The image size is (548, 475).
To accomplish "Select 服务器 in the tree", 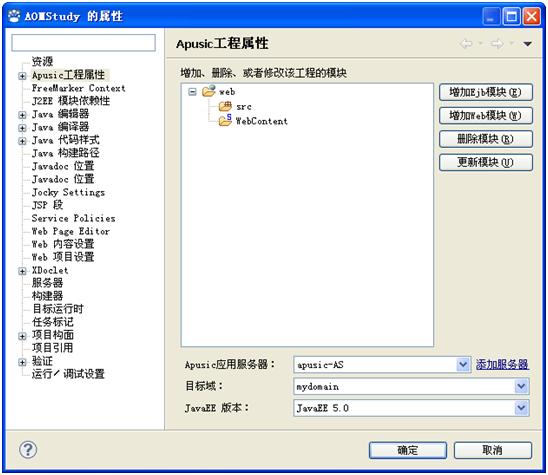I will (x=48, y=283).
